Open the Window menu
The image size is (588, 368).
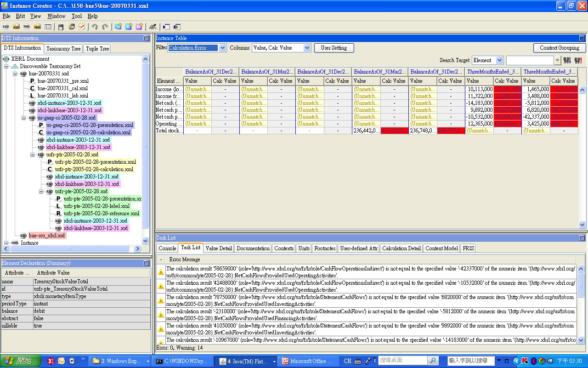point(57,16)
